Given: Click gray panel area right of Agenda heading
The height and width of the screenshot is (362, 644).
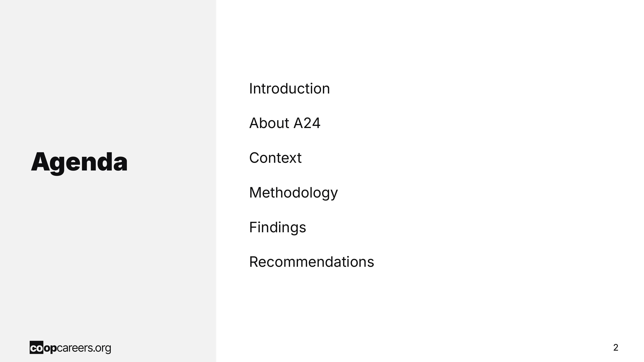Looking at the screenshot, I should (x=173, y=162).
